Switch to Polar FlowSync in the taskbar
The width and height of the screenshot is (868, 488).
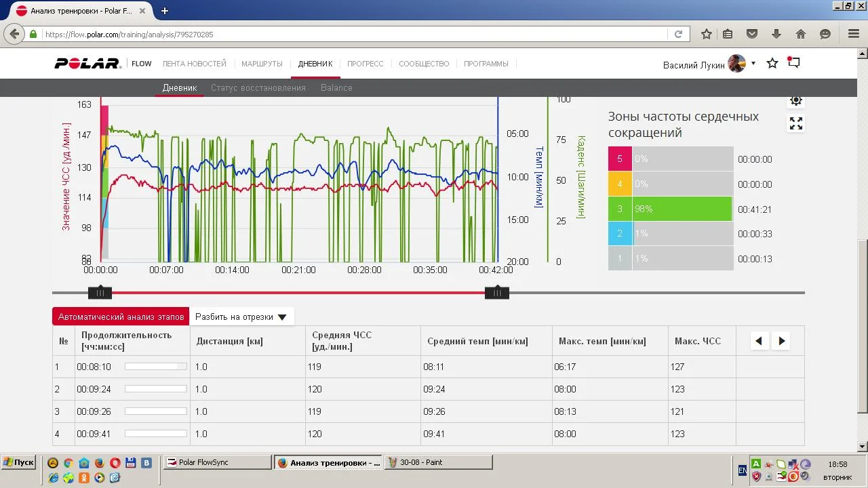(x=217, y=462)
